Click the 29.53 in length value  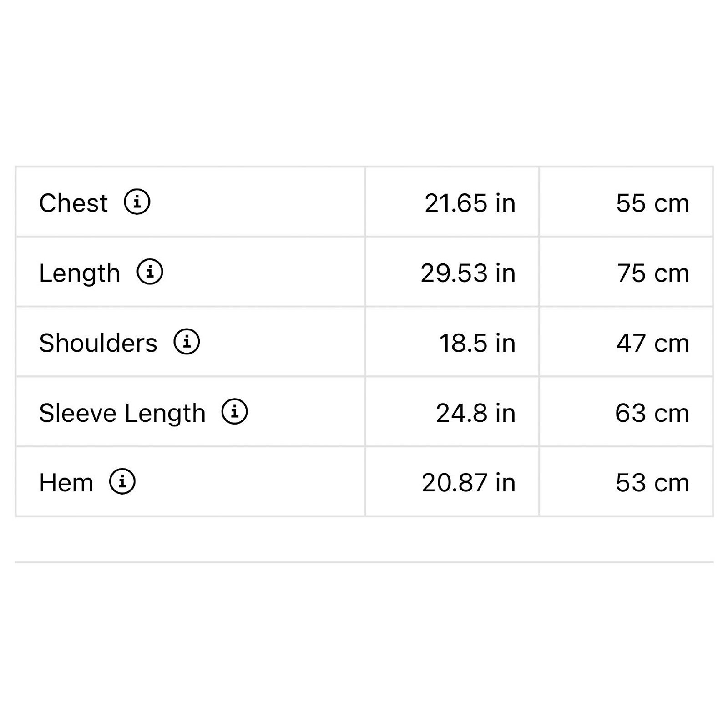[x=468, y=273]
